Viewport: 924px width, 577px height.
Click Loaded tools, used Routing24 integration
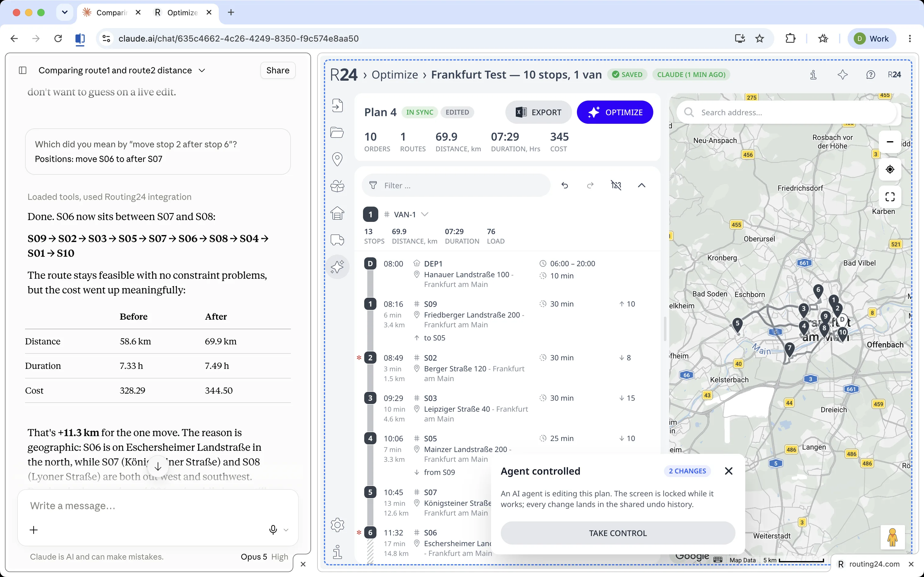point(109,197)
